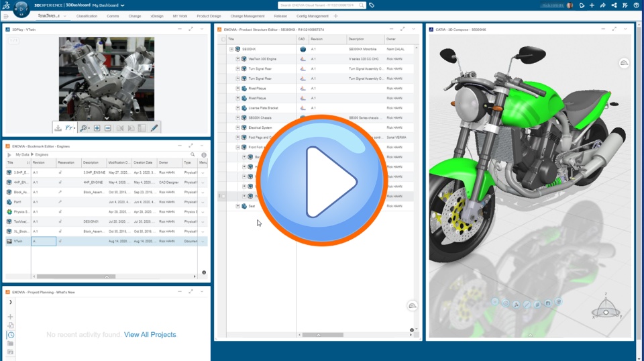Tick the checkbox on the highlighted structure row
This screenshot has height=361, width=644.
tap(223, 197)
